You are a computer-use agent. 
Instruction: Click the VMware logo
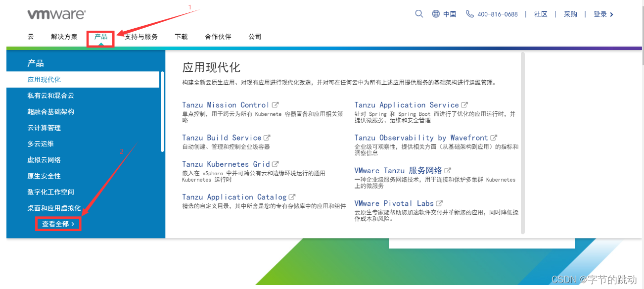[56, 14]
